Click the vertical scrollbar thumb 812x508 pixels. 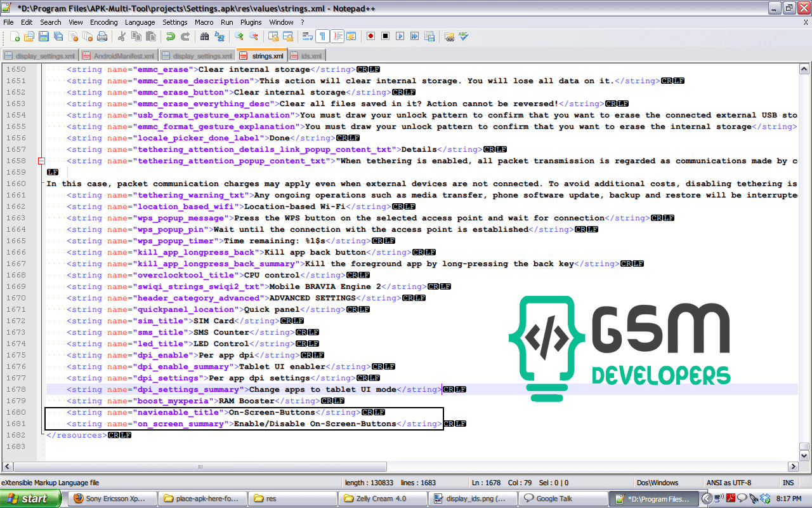pos(804,446)
